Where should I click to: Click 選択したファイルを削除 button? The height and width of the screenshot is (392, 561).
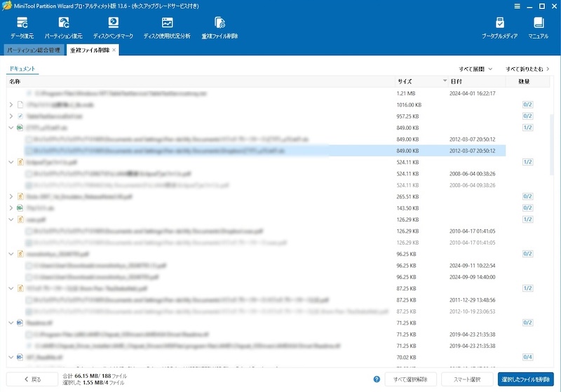(x=525, y=379)
